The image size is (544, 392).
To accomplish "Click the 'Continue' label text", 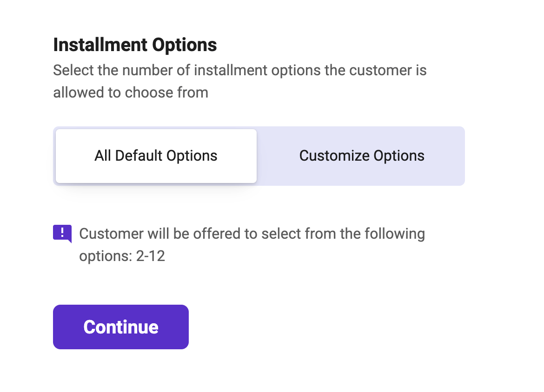I will [x=121, y=327].
